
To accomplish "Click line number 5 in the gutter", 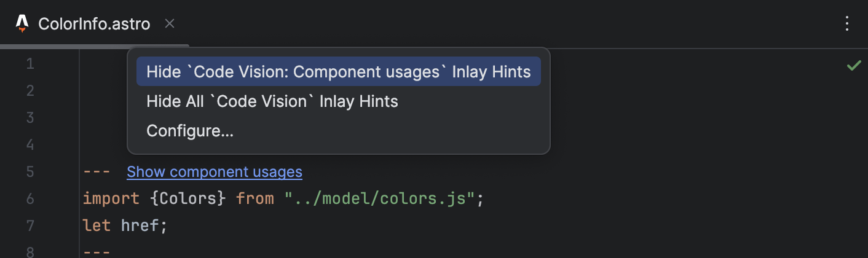I will (x=30, y=172).
